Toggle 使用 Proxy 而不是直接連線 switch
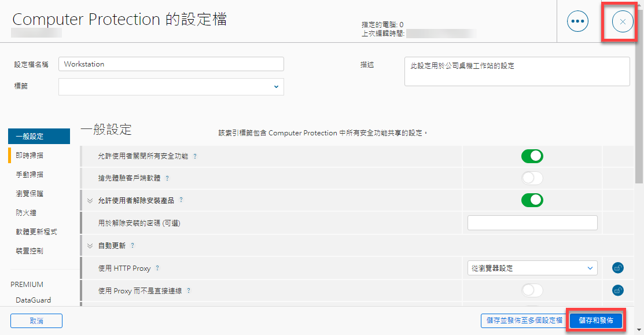This screenshot has width=644, height=335. tap(532, 290)
